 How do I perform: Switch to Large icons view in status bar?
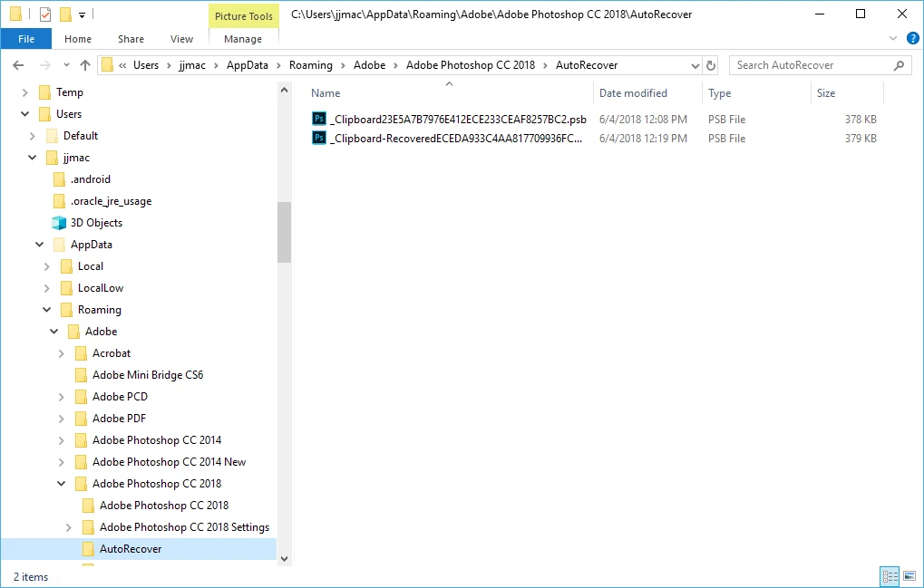tap(909, 576)
